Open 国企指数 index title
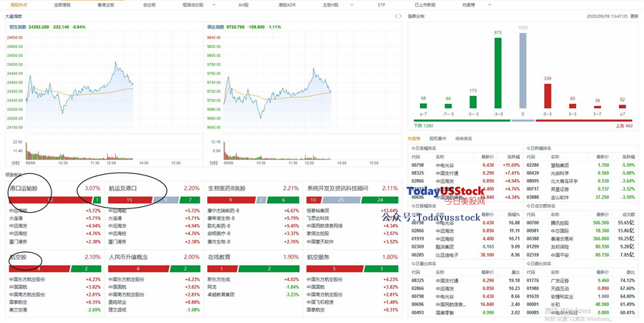644x323 pixels. pyautogui.click(x=216, y=26)
